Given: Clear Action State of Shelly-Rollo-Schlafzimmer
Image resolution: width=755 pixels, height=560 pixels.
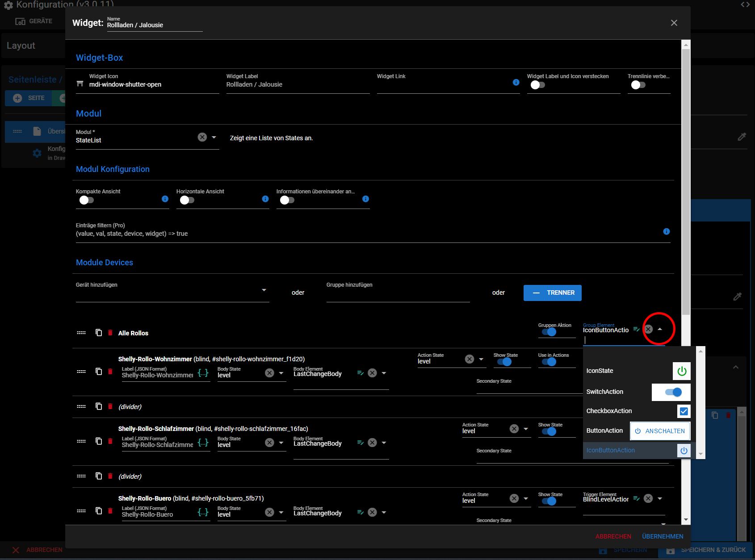Looking at the screenshot, I should point(514,429).
